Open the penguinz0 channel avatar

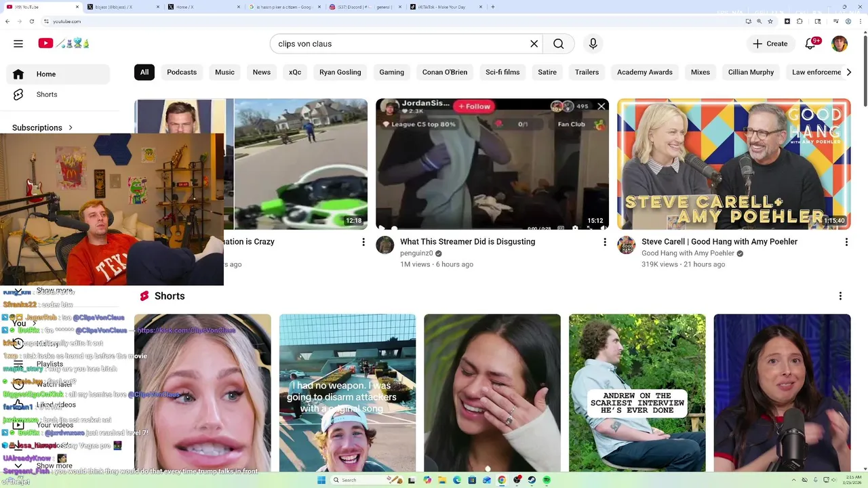(385, 245)
